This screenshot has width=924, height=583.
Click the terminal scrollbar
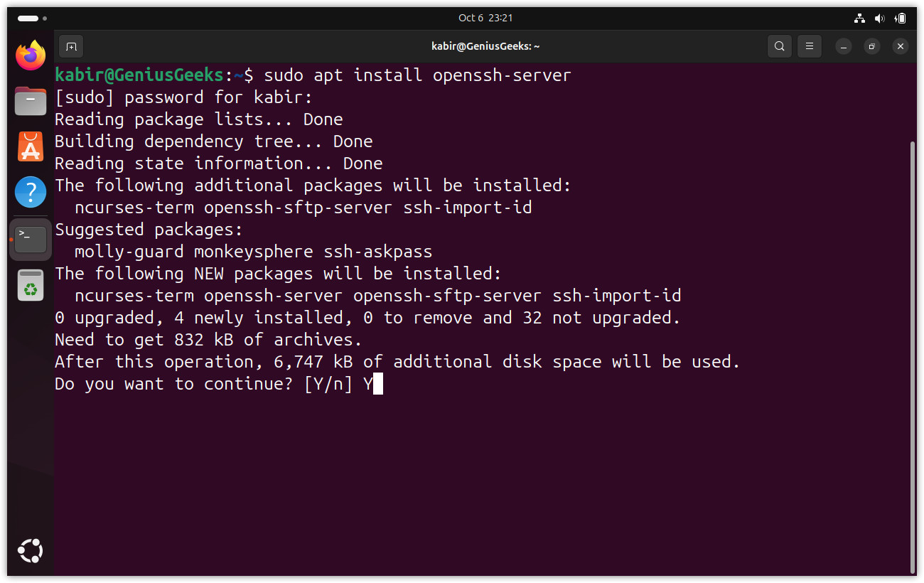pyautogui.click(x=913, y=355)
